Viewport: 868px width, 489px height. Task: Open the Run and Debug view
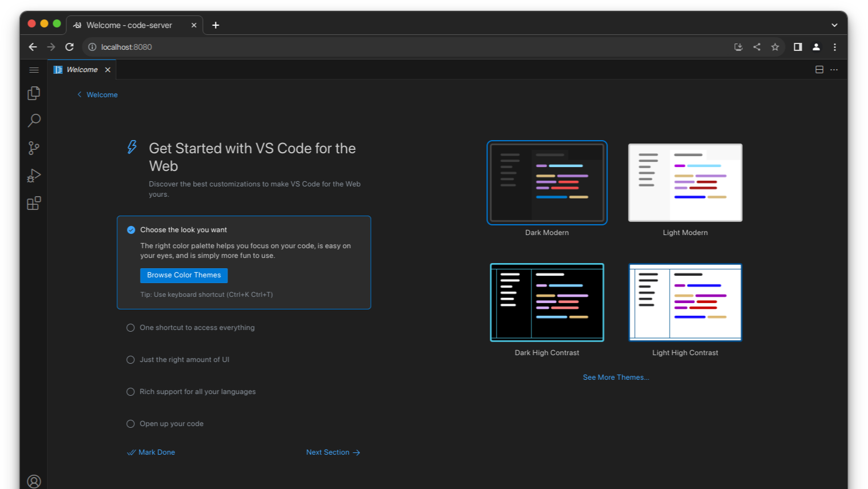tap(34, 176)
